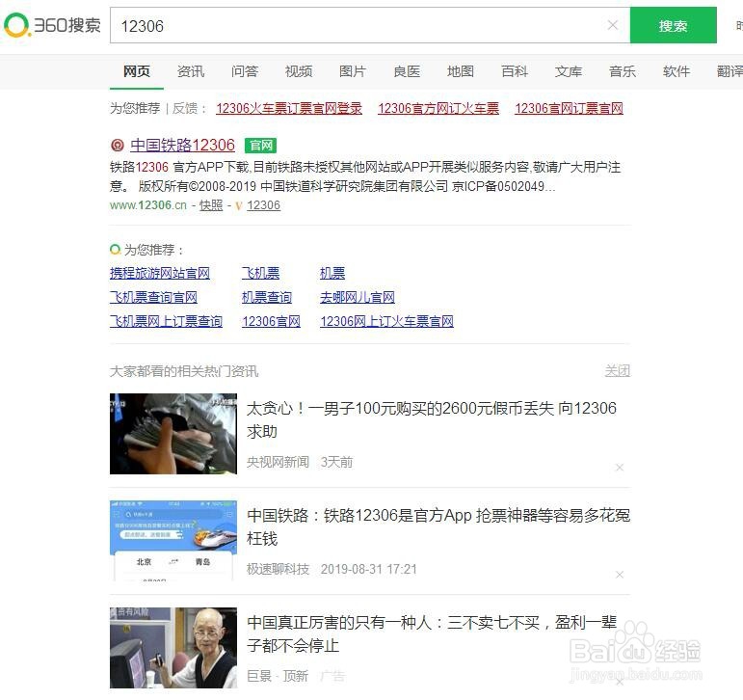Open the 快照 cached page link
This screenshot has width=743, height=700.
point(211,205)
